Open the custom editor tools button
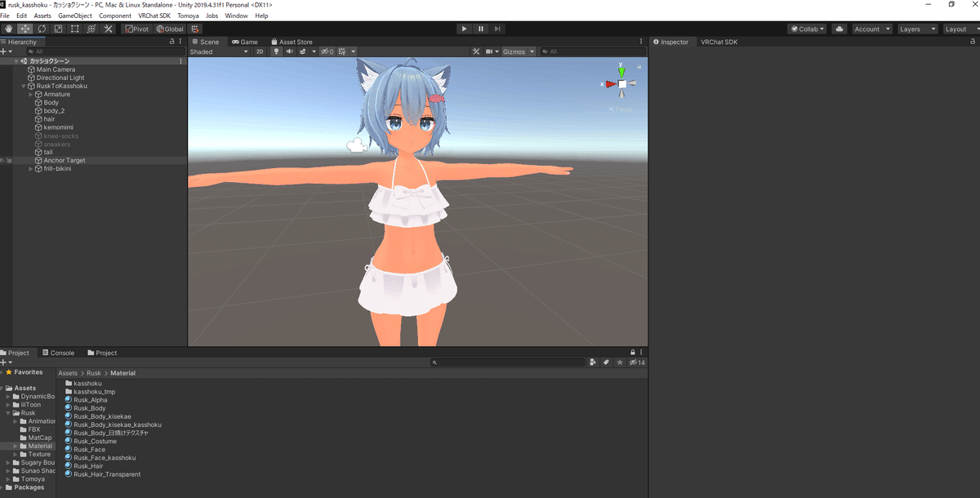Image resolution: width=980 pixels, height=498 pixels. (108, 29)
